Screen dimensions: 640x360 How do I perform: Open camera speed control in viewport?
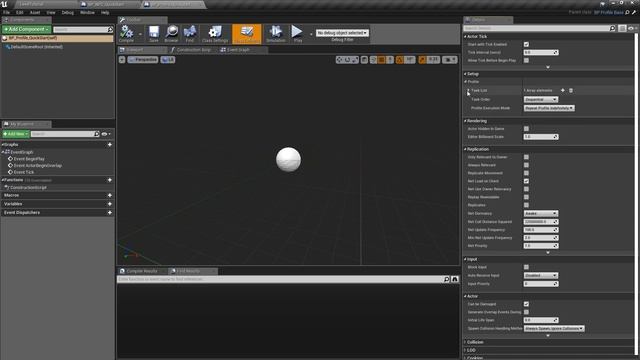[449, 60]
